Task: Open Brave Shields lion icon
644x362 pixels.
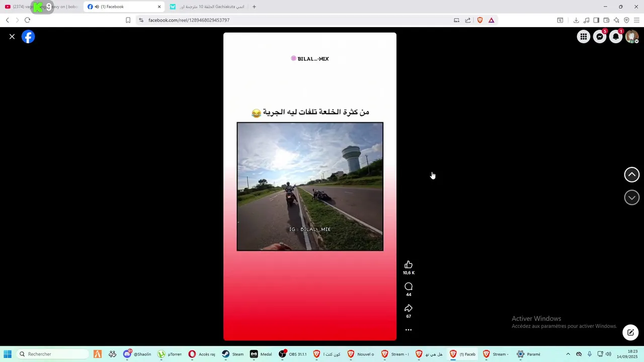Action: click(479, 20)
